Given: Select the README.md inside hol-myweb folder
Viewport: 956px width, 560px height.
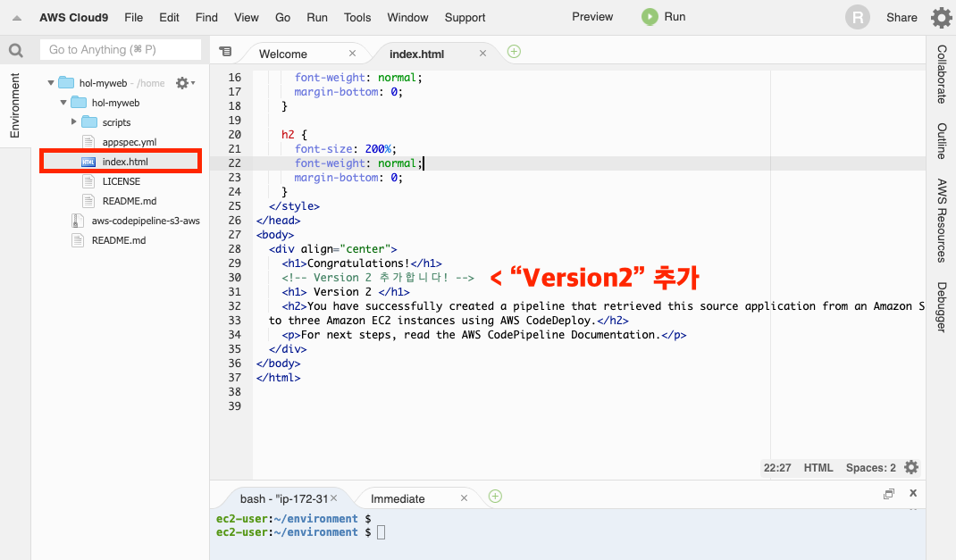Looking at the screenshot, I should 130,201.
